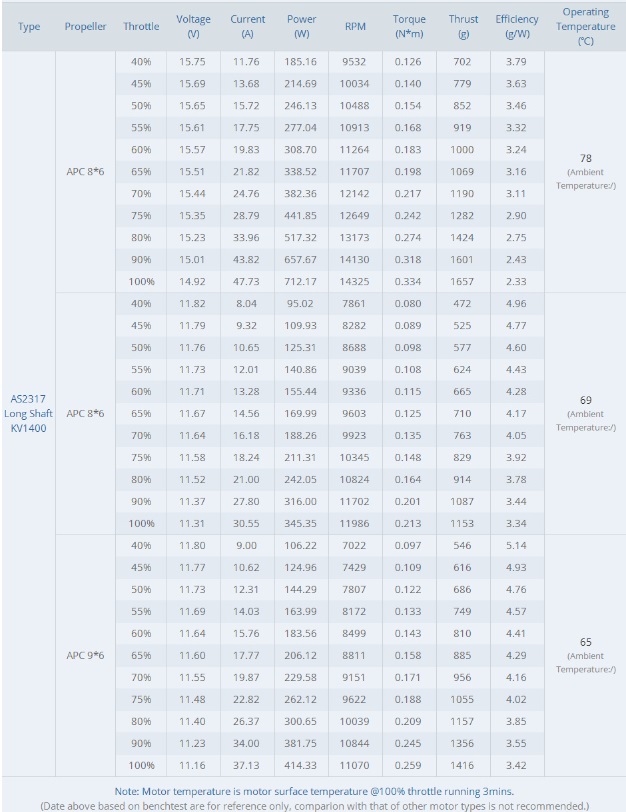626x812 pixels.
Task: Click the torque value 0.259
Action: tap(408, 765)
